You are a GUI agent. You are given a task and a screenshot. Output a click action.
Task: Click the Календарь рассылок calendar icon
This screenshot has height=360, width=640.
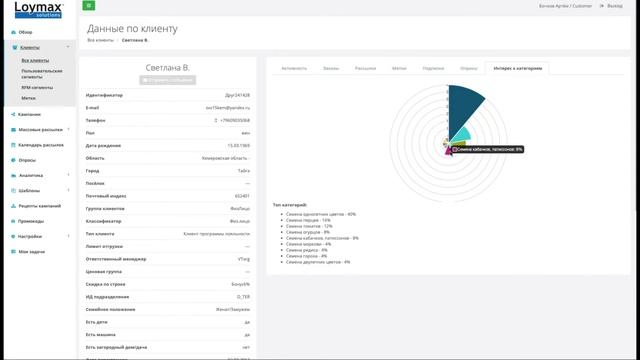click(x=13, y=145)
